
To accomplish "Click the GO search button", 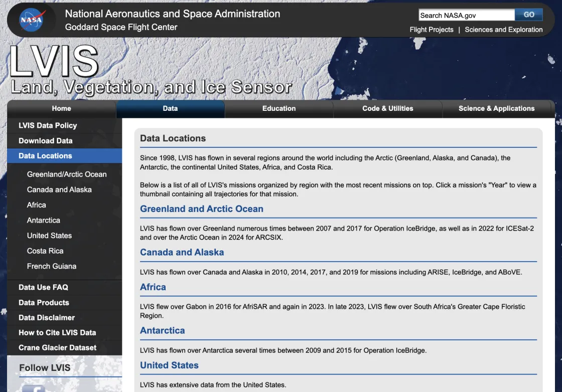I will tap(528, 15).
